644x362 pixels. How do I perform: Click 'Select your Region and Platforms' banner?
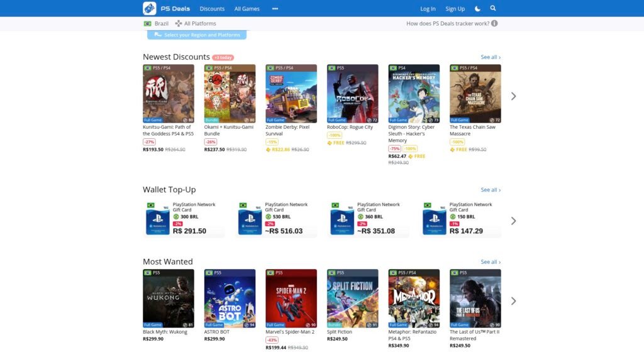pyautogui.click(x=197, y=35)
